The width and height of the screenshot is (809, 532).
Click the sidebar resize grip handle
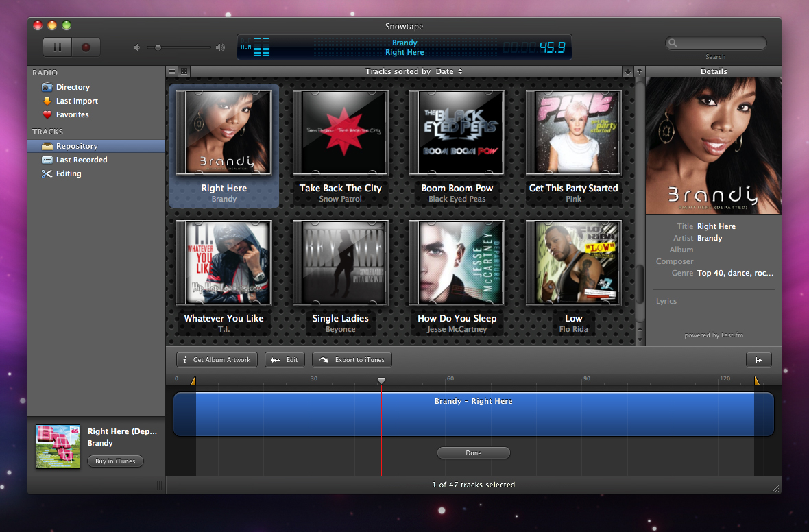coord(160,485)
